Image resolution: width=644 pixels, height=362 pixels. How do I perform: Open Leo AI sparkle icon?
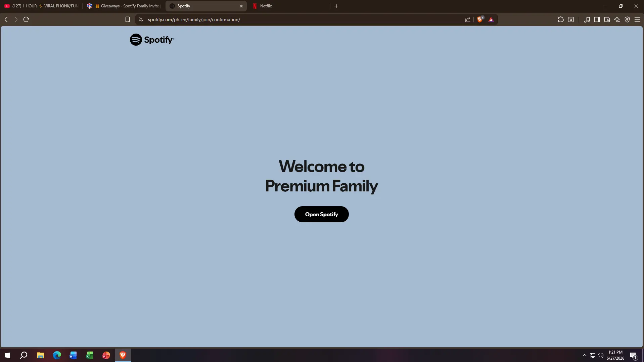pyautogui.click(x=617, y=19)
